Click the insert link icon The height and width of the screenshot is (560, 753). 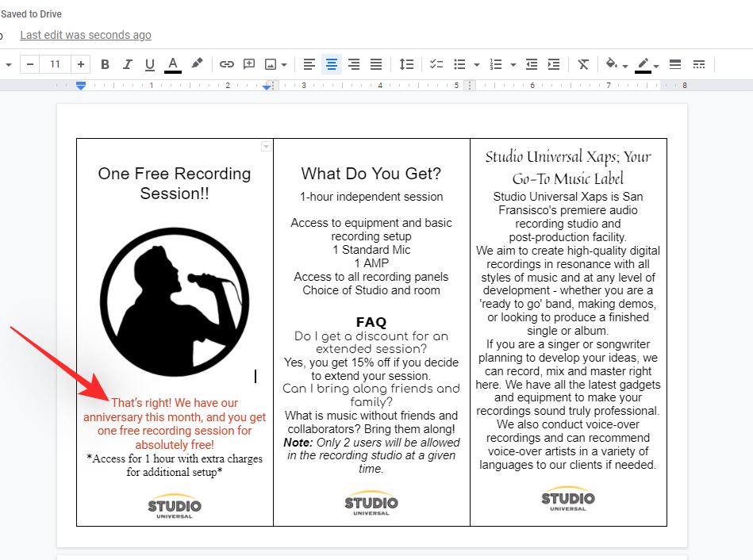click(x=227, y=64)
